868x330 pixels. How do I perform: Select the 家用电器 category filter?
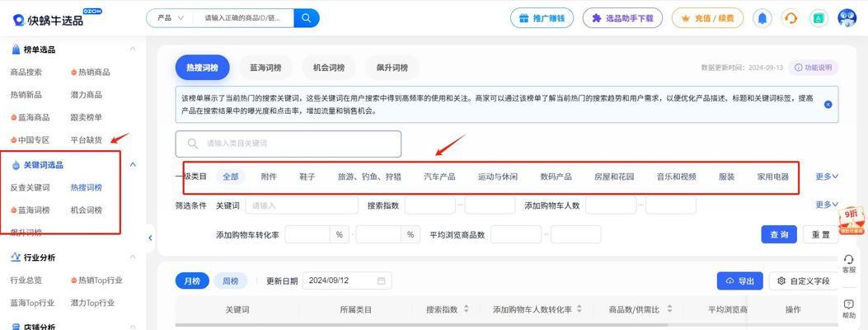(772, 177)
